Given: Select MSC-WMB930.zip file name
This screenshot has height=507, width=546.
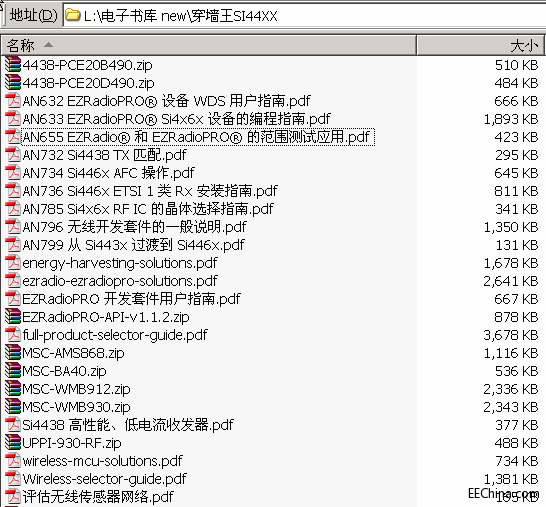Looking at the screenshot, I should pos(76,407).
